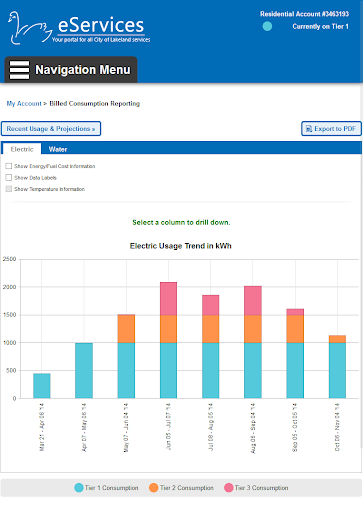Click the teal Tier 1 status indicator
The width and height of the screenshot is (363, 512).
267,26
